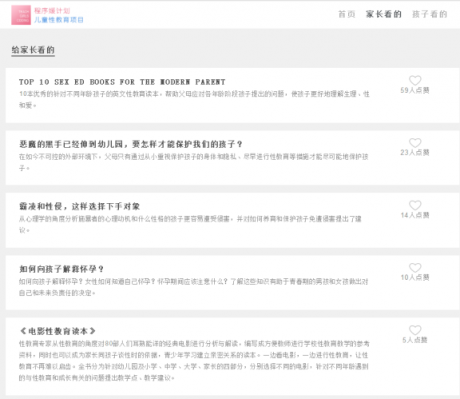
Task: Go to 首页 in the top navigation
Action: (347, 14)
